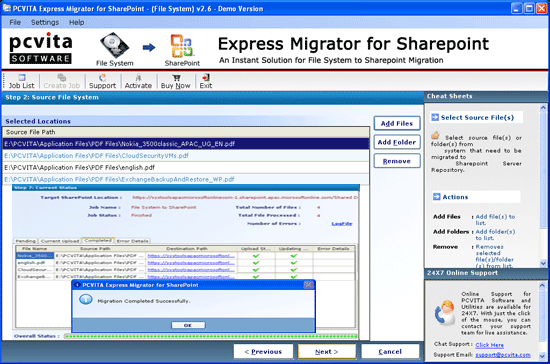Click the Add Folder button
Viewport: 550px width, 364px height.
pyautogui.click(x=397, y=142)
